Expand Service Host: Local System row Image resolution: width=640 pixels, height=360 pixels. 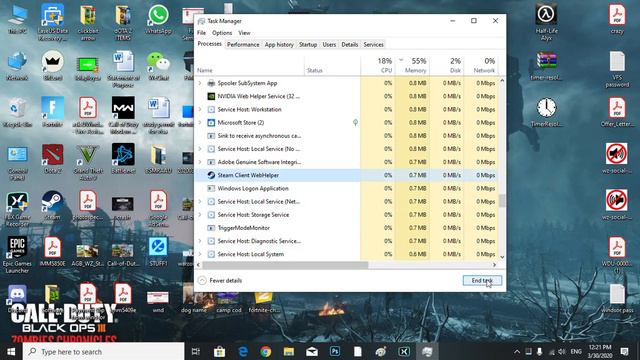pyautogui.click(x=200, y=254)
